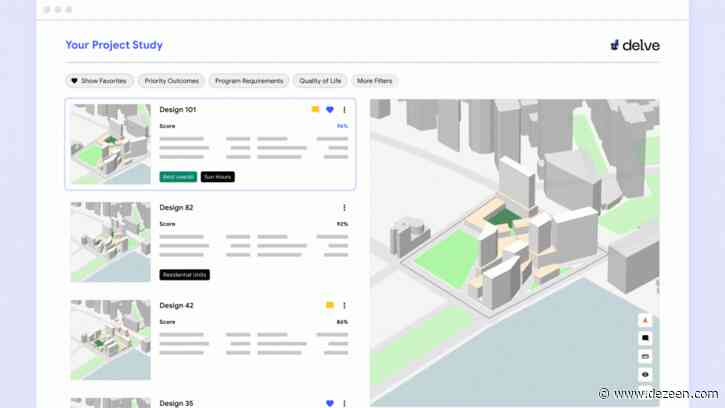725x408 pixels.
Task: Click the Design 82 title
Action: [x=176, y=208]
